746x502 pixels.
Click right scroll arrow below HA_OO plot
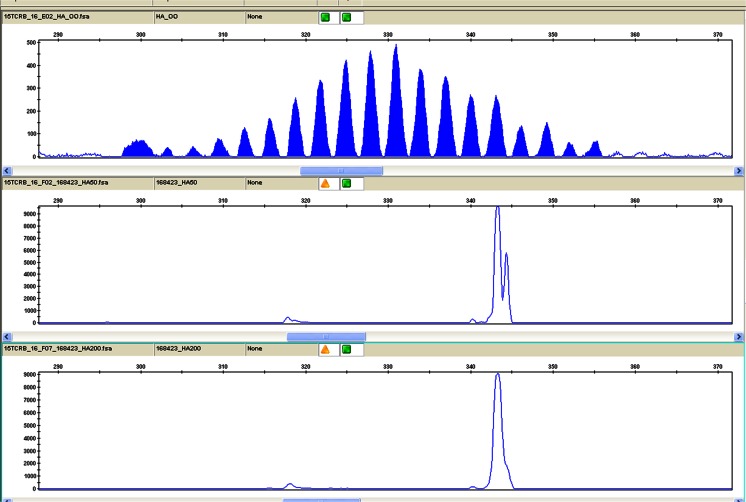pos(739,170)
